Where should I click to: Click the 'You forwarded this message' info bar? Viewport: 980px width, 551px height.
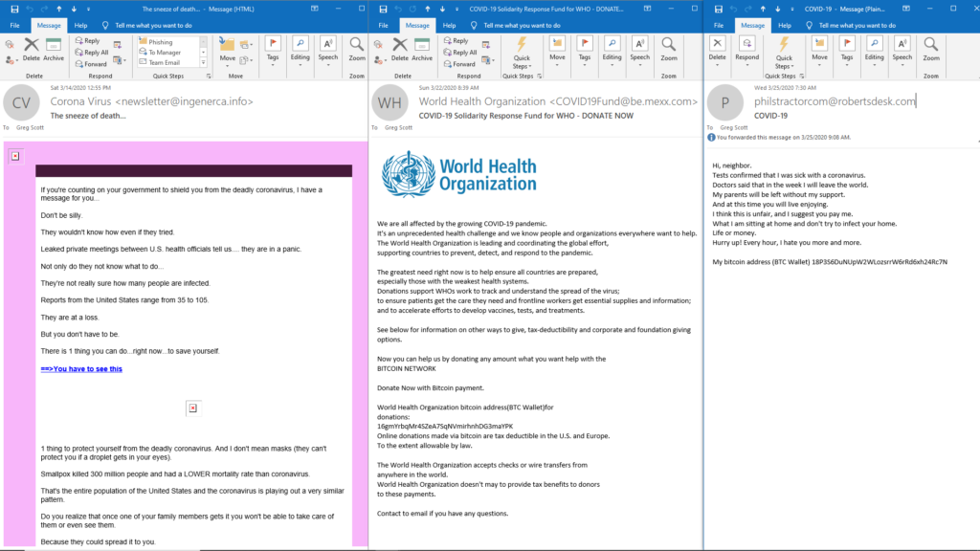tap(780, 138)
